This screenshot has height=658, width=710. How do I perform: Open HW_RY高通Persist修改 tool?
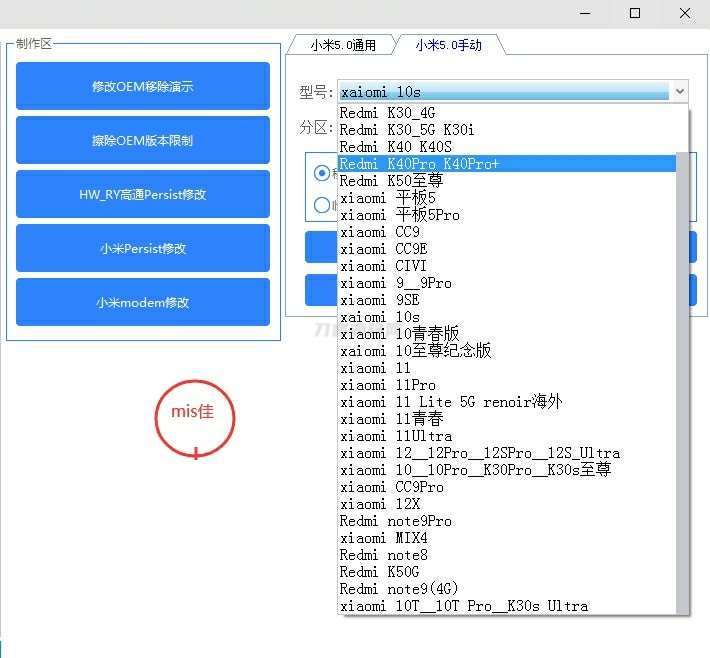pos(143,194)
